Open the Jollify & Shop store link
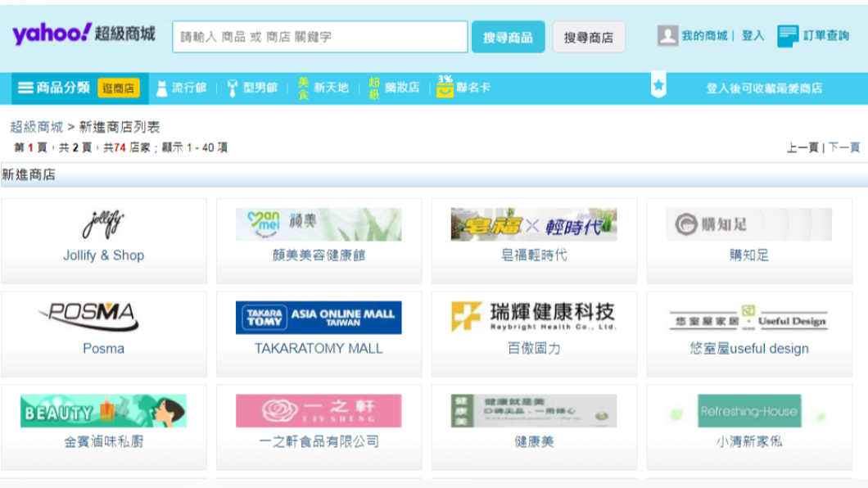The height and width of the screenshot is (488, 868). [x=103, y=255]
